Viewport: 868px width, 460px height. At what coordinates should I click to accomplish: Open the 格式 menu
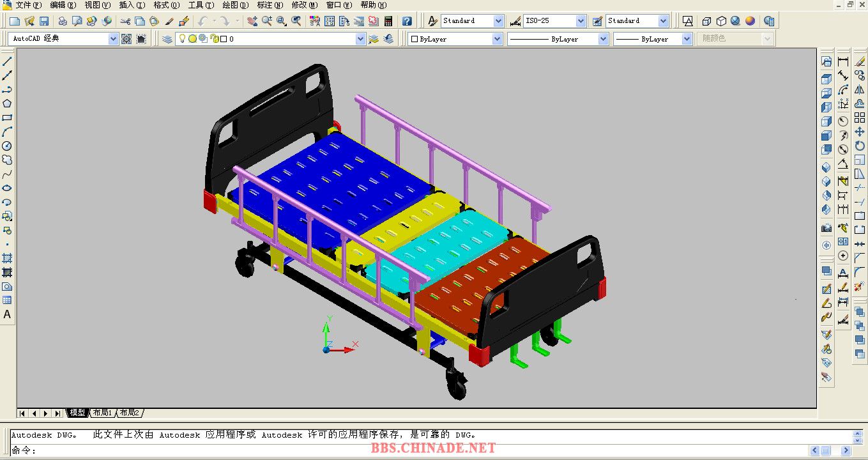[166, 5]
